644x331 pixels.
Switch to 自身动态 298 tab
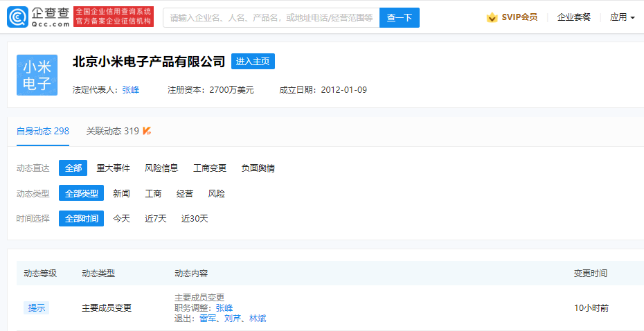click(x=43, y=132)
